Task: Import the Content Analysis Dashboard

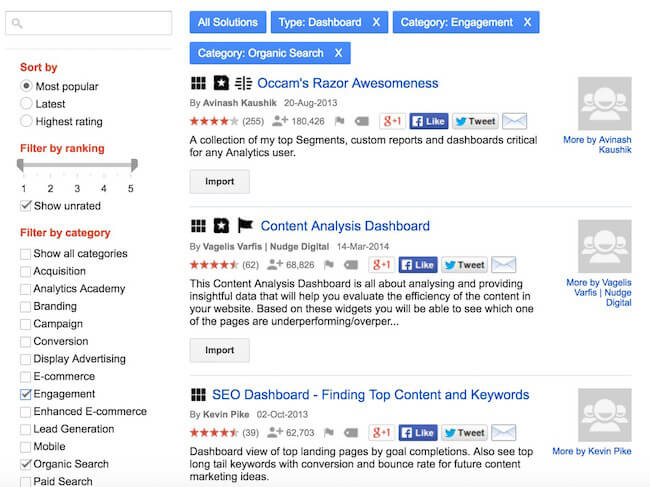Action: (219, 350)
